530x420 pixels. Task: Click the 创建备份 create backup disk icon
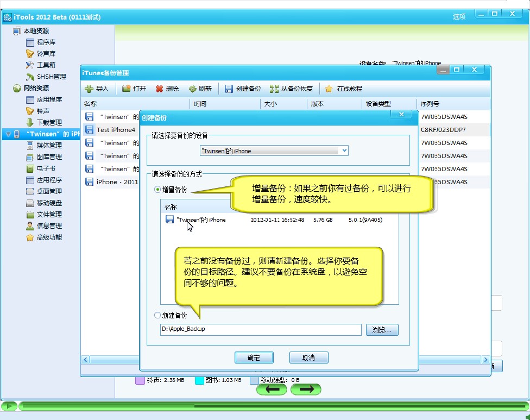[229, 89]
